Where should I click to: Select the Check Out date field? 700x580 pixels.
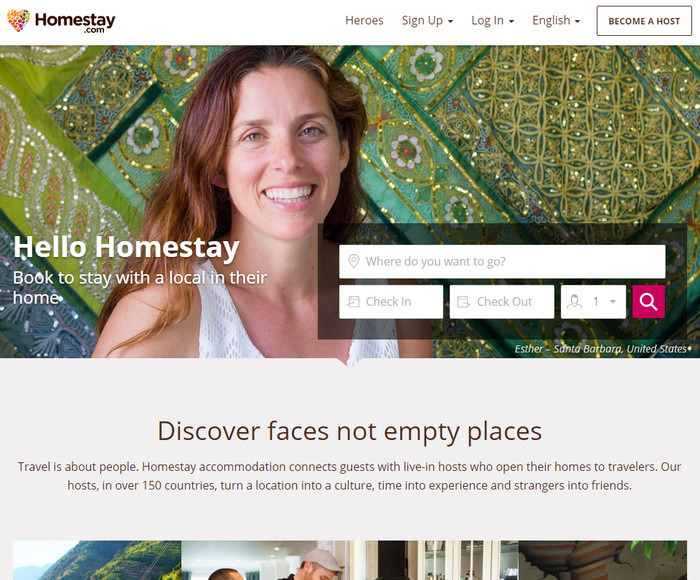pyautogui.click(x=502, y=302)
